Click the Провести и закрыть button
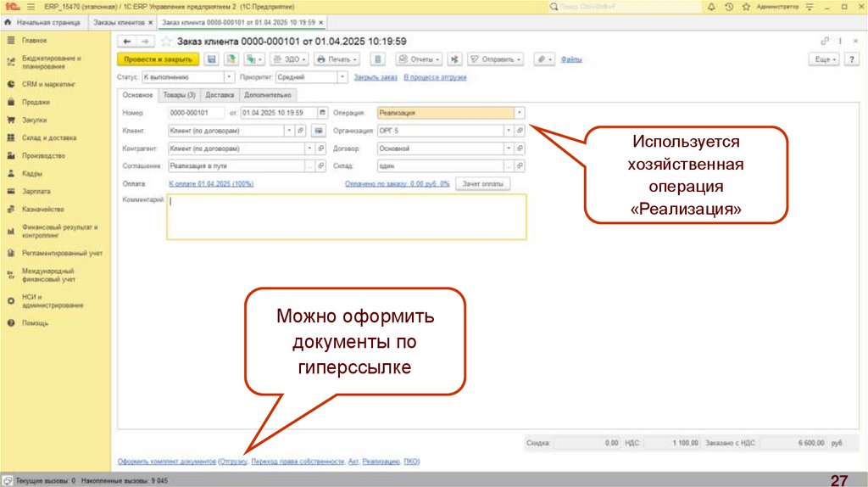Image resolution: width=868 pixels, height=487 pixels. tap(157, 59)
